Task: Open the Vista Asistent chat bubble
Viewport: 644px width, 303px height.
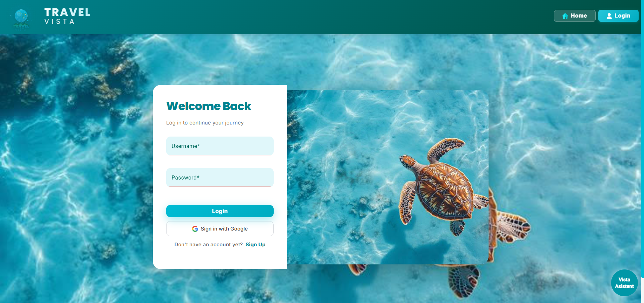Action: pyautogui.click(x=624, y=283)
